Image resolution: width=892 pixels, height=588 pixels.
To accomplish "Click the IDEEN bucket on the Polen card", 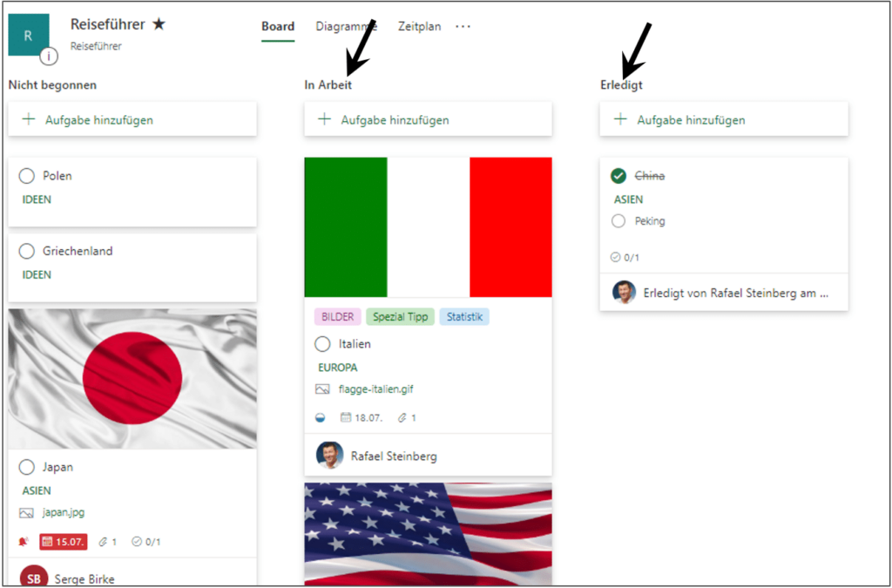I will [x=37, y=199].
